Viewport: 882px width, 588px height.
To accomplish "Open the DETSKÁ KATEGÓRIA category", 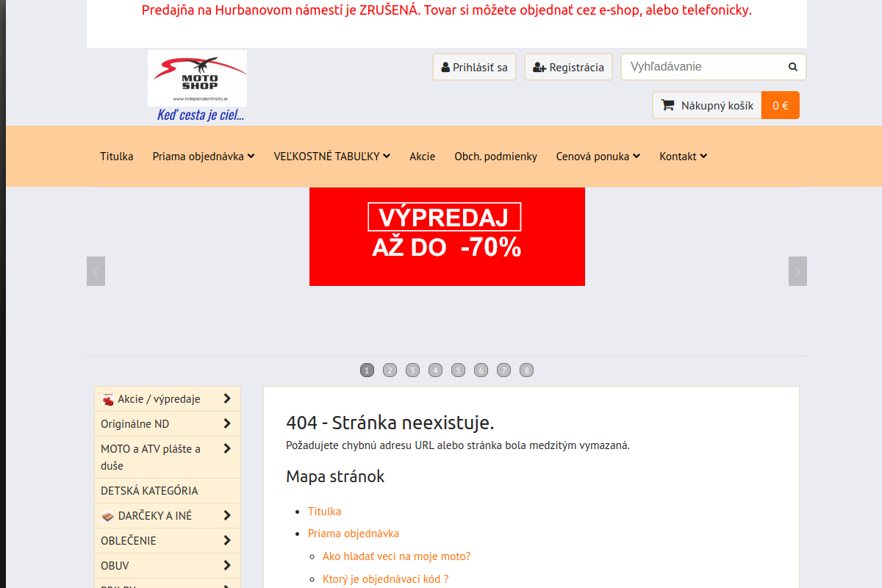I will 168,491.
